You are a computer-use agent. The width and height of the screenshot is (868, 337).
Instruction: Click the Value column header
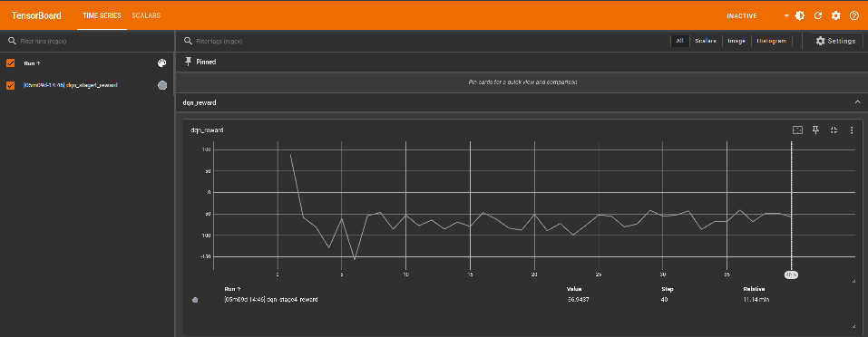coord(573,289)
